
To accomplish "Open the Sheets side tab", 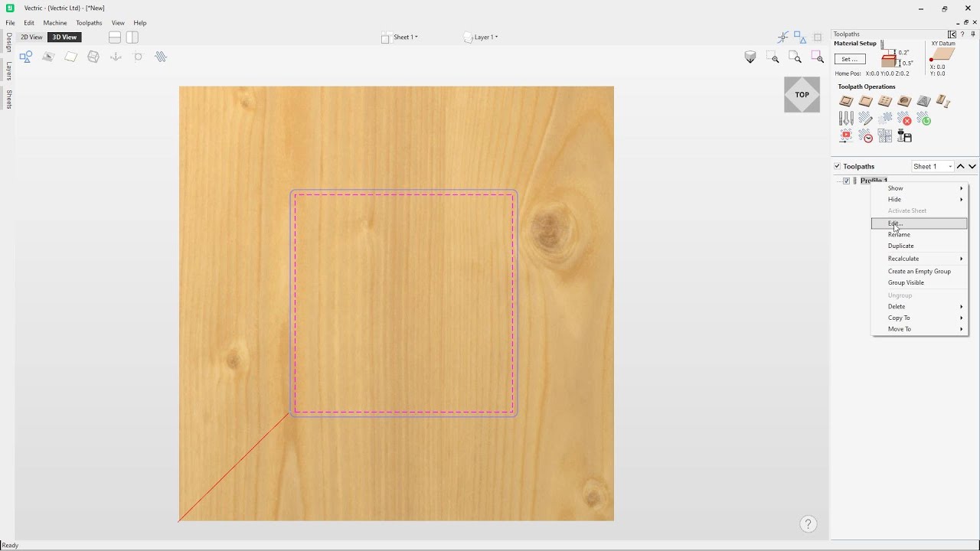I will [8, 99].
